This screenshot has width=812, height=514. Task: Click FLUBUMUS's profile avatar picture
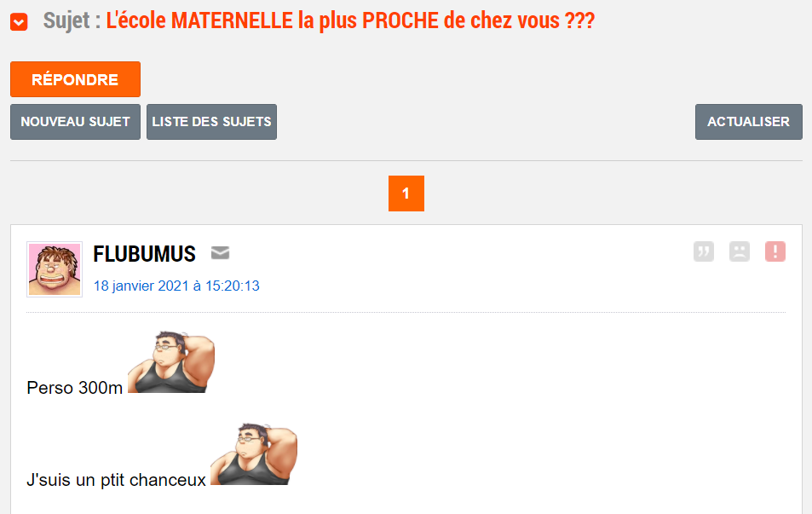(x=55, y=269)
